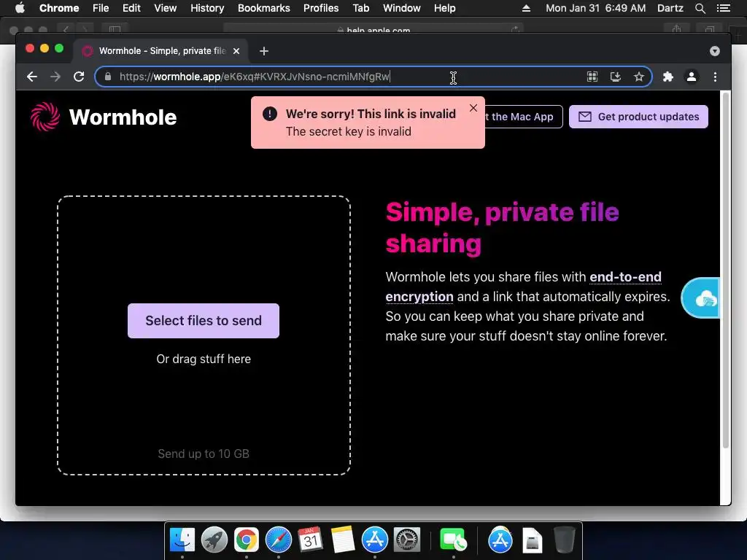
Task: Open System Preferences from the Dock
Action: tap(407, 540)
